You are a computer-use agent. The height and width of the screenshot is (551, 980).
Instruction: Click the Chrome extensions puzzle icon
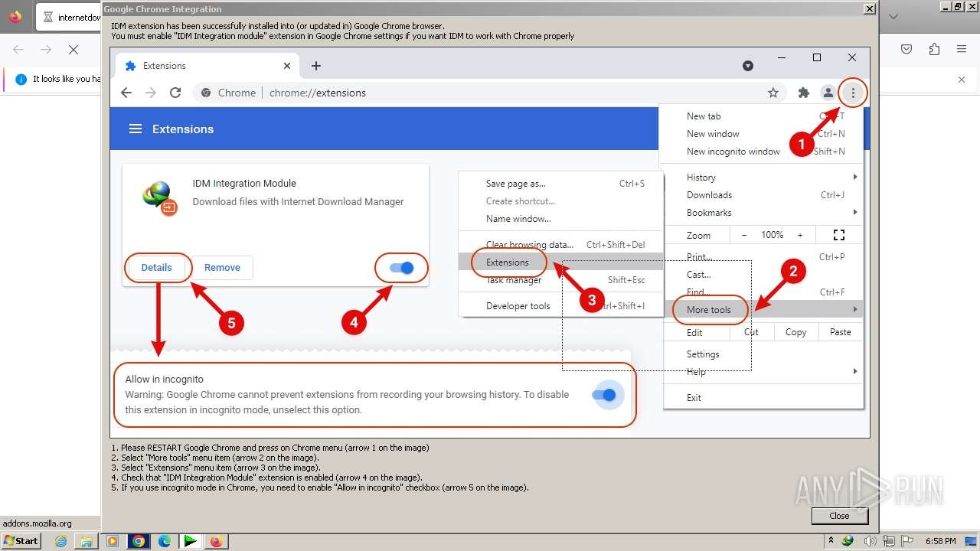[803, 93]
